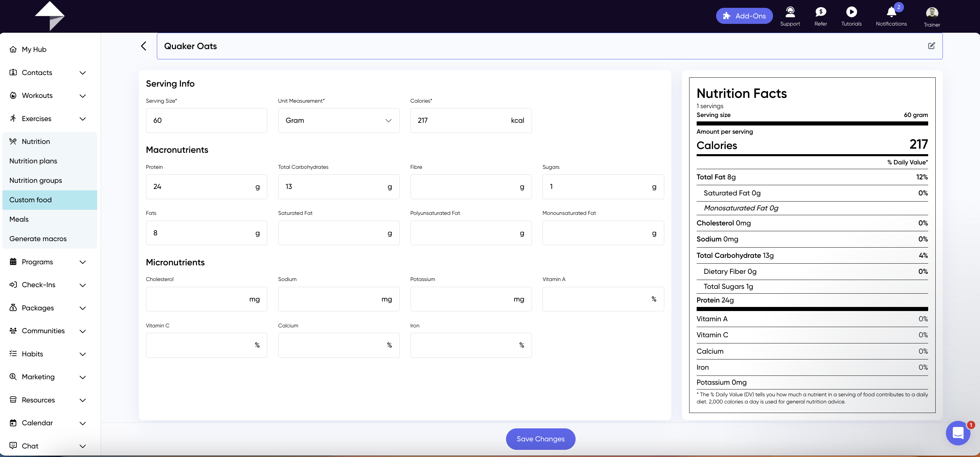The image size is (980, 457).
Task: Open the Unit Measurement Gram dropdown
Action: pyautogui.click(x=339, y=121)
